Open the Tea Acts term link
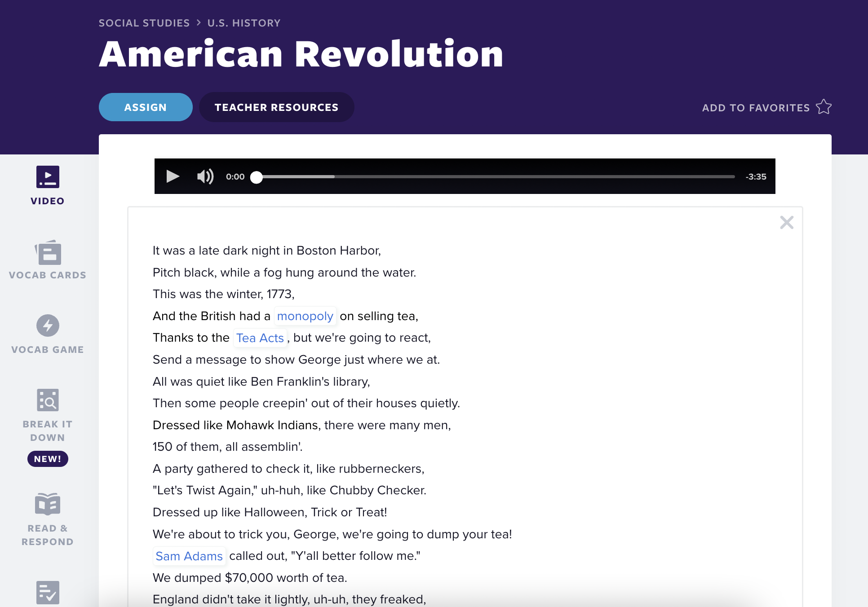This screenshot has width=868, height=607. coord(260,338)
